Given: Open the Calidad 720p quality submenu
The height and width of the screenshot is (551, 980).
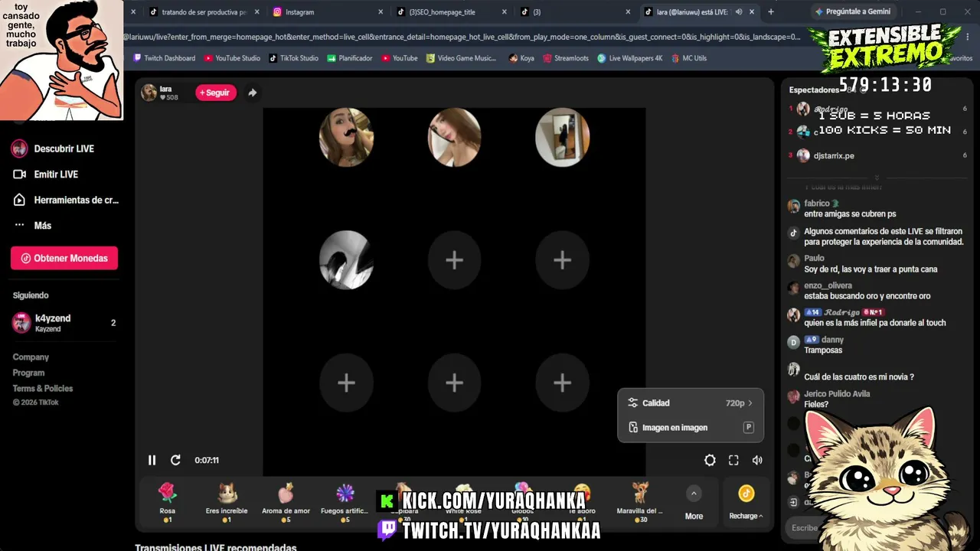Looking at the screenshot, I should (691, 403).
